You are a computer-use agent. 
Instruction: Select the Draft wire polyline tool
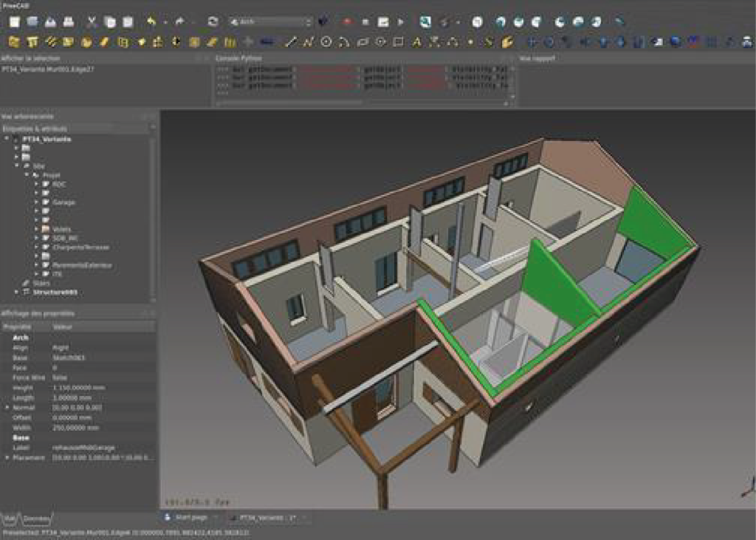tap(308, 42)
